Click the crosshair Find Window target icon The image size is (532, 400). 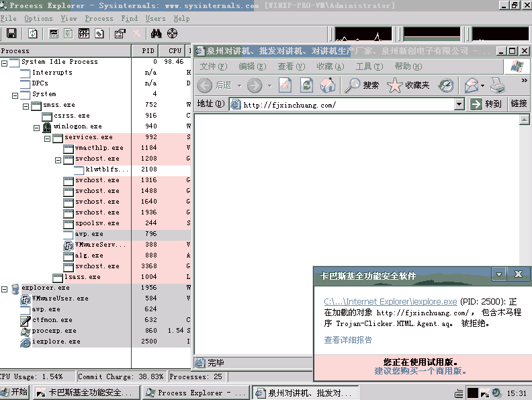coord(173,33)
